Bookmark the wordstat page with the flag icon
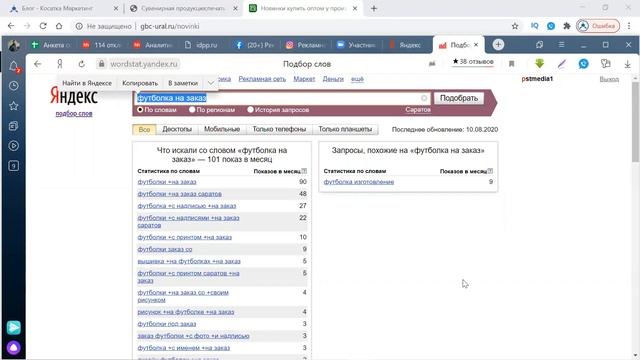 point(511,64)
